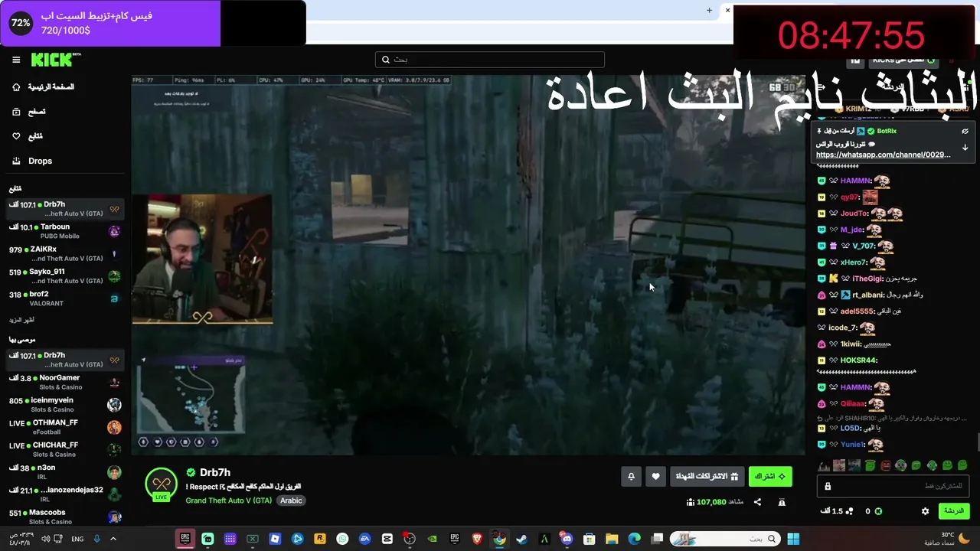Open the recommended NoorGamer channel
980x551 pixels.
[x=64, y=383]
